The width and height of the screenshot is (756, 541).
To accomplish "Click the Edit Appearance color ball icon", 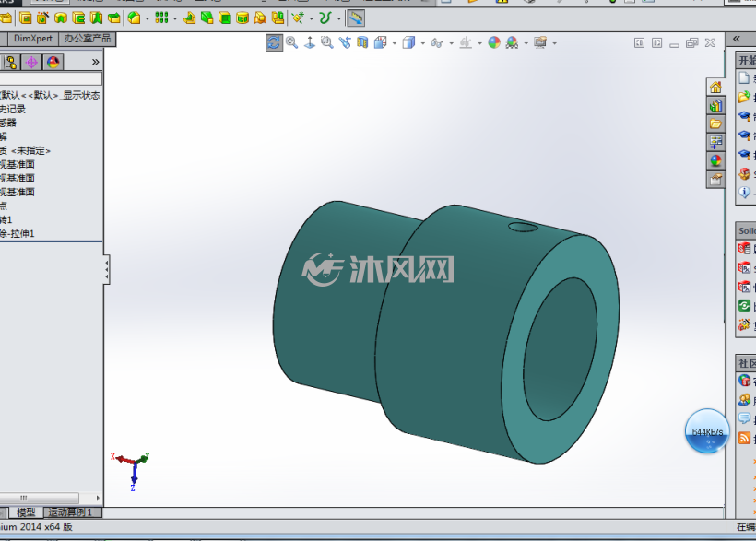I will coord(494,42).
